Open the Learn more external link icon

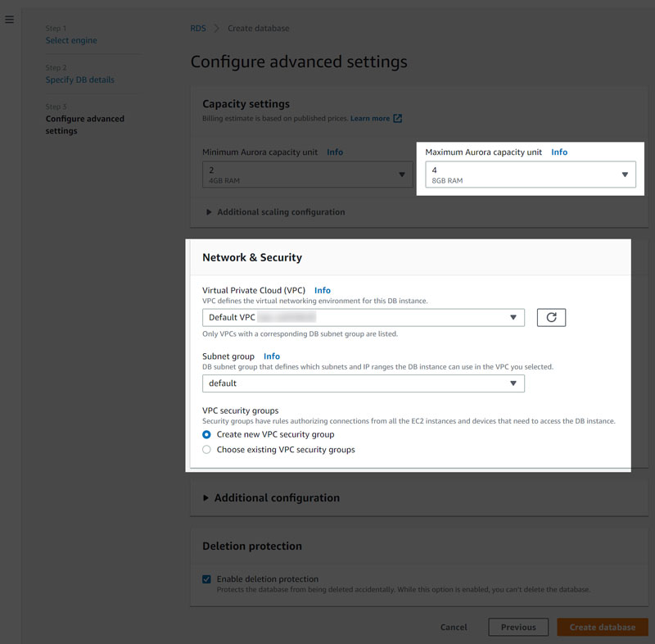pos(398,119)
